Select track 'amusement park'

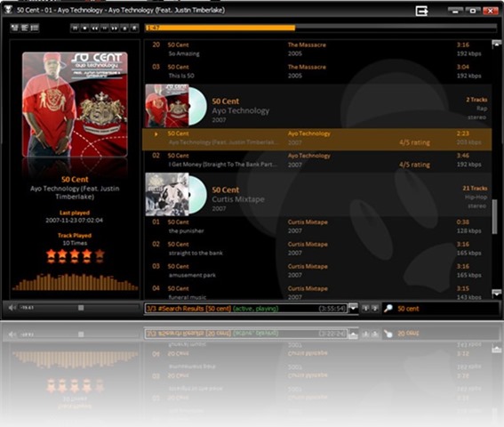coord(316,271)
